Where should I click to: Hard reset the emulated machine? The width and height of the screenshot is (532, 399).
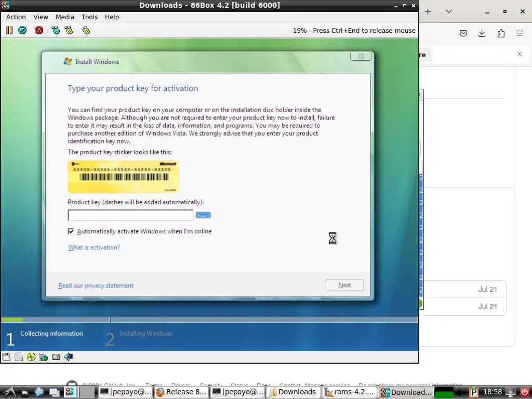click(x=22, y=30)
